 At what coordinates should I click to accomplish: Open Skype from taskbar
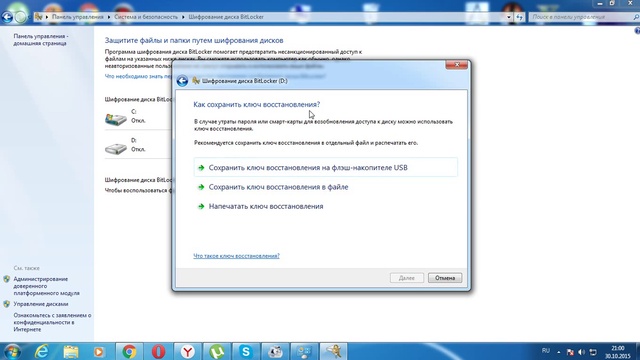pyautogui.click(x=246, y=351)
